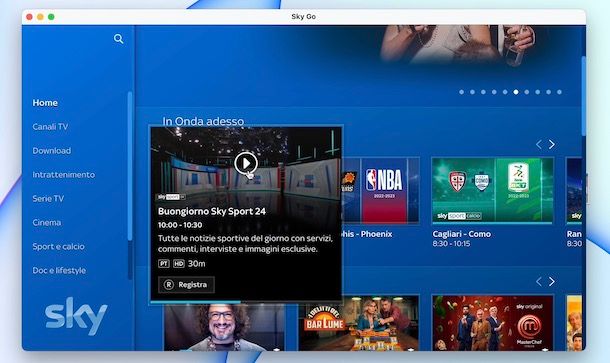Select the fourth carousel dot

click(494, 92)
